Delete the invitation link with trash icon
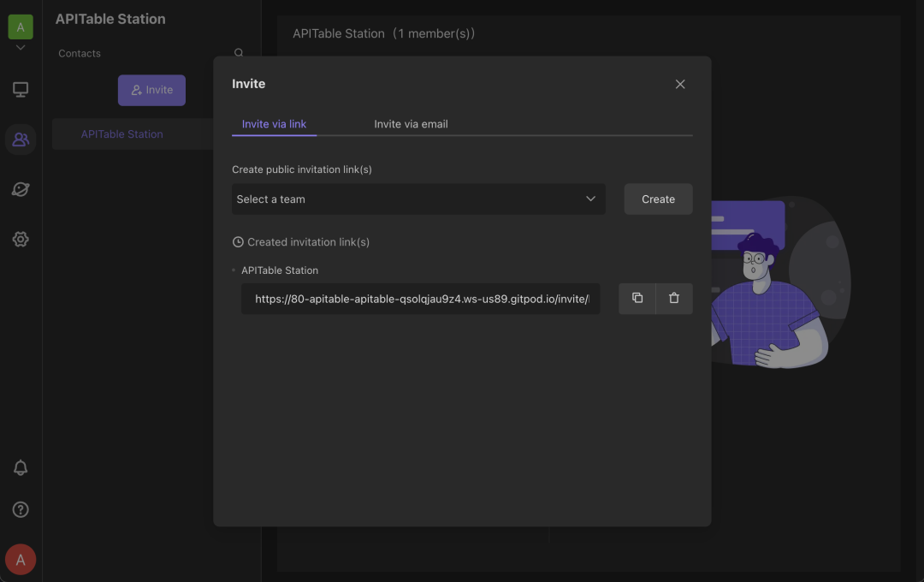Viewport: 924px width, 582px height. pyautogui.click(x=674, y=299)
